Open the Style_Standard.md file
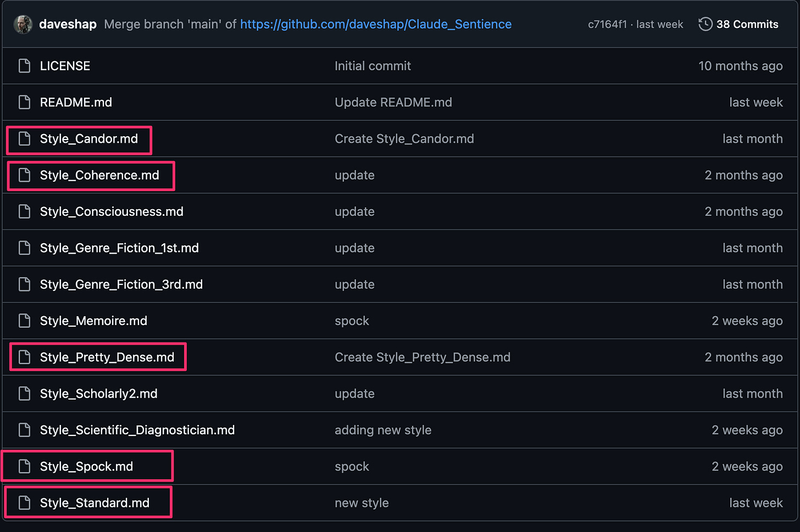 pos(95,503)
